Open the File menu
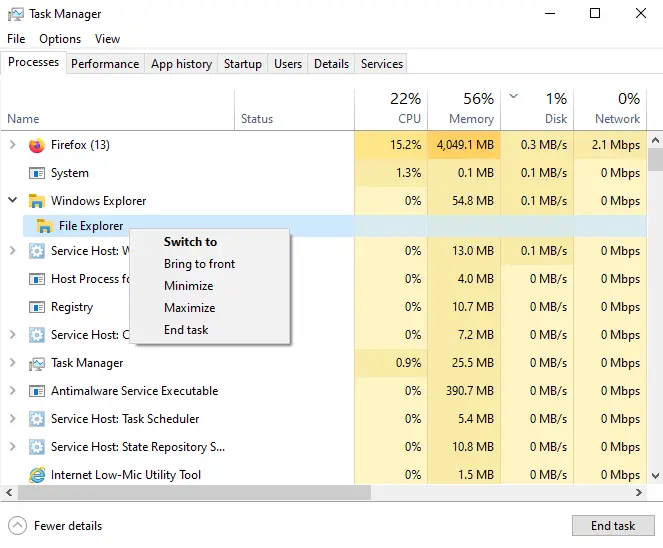The height and width of the screenshot is (548, 663). 16,39
